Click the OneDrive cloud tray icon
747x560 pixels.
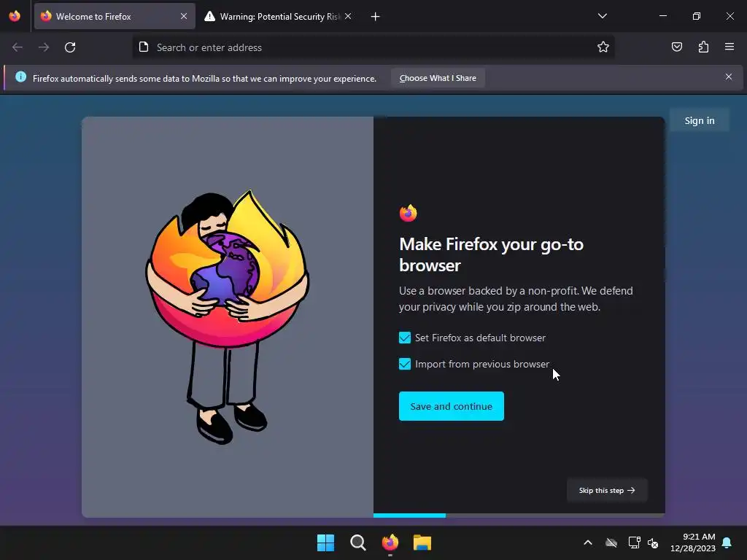point(611,542)
